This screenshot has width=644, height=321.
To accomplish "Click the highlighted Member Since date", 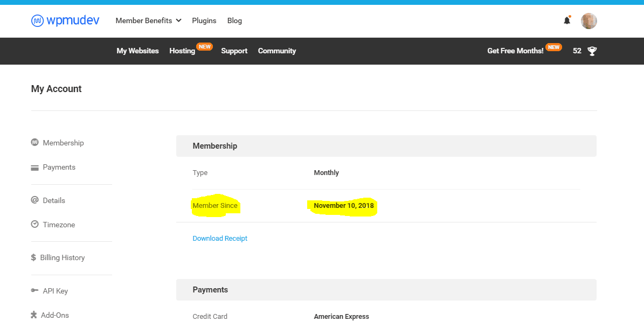I will (x=343, y=205).
